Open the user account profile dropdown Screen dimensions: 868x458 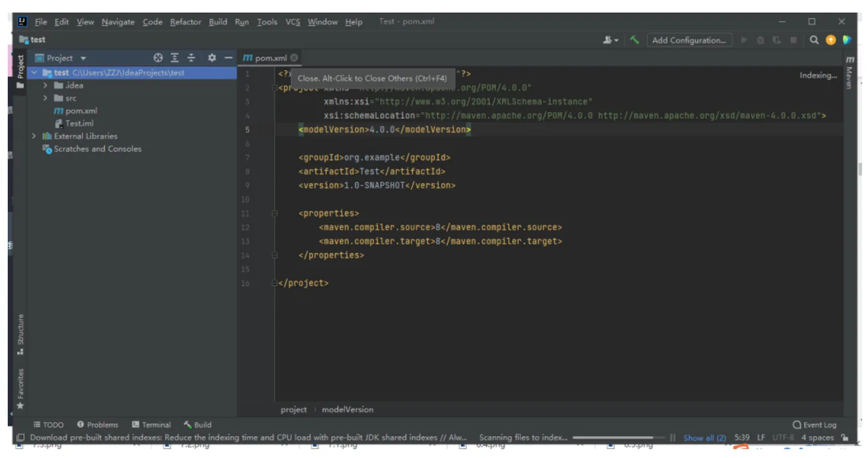click(x=611, y=40)
